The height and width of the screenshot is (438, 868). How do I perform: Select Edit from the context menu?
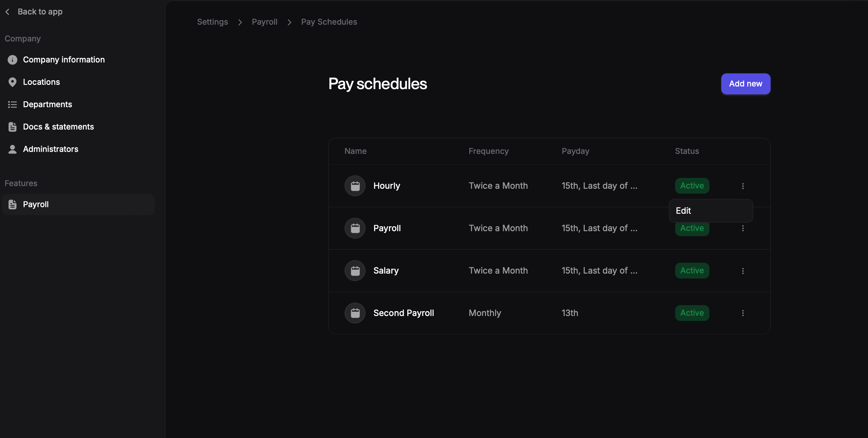[x=683, y=211]
